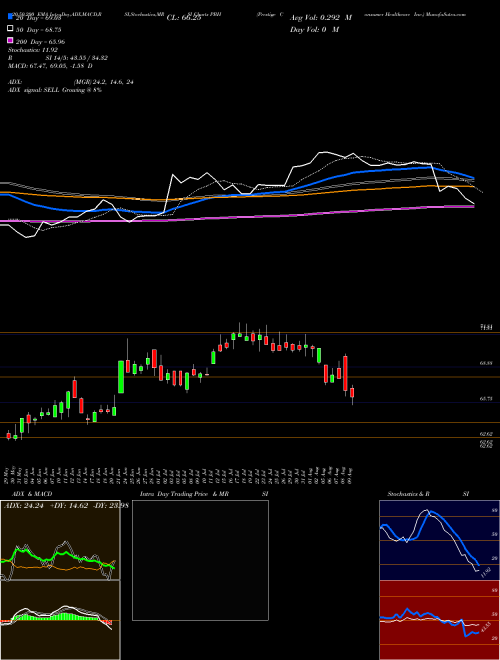Click the '(MGR) 24.2, 14.6, 24' ADX values

coord(103,82)
